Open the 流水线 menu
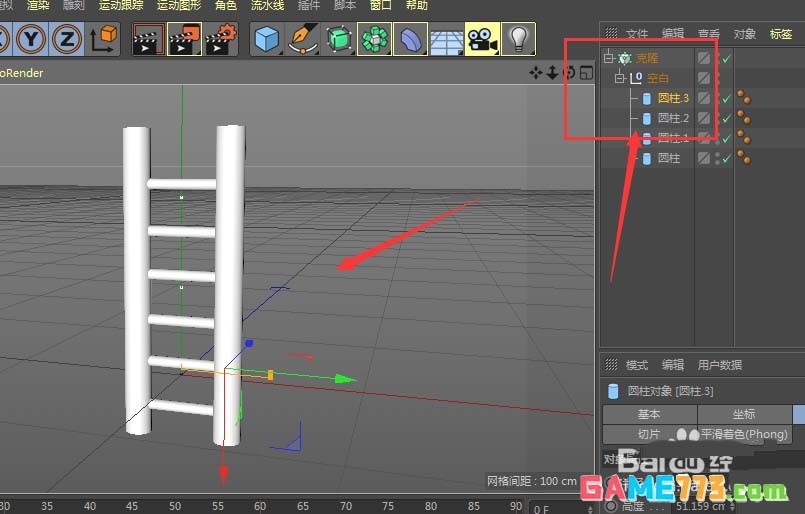Screen dimensions: 805x514 coord(267,5)
